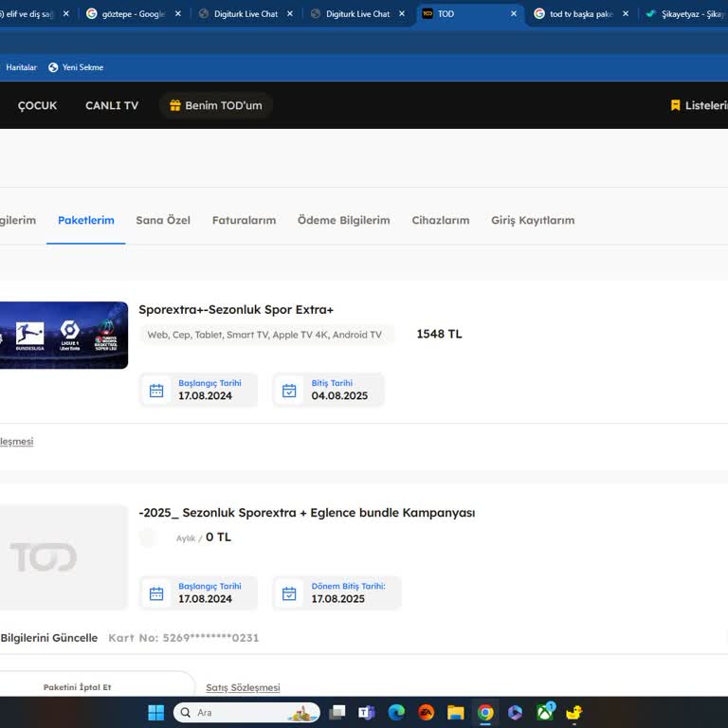
Task: Close the göztepe Google tab
Action: point(178,14)
